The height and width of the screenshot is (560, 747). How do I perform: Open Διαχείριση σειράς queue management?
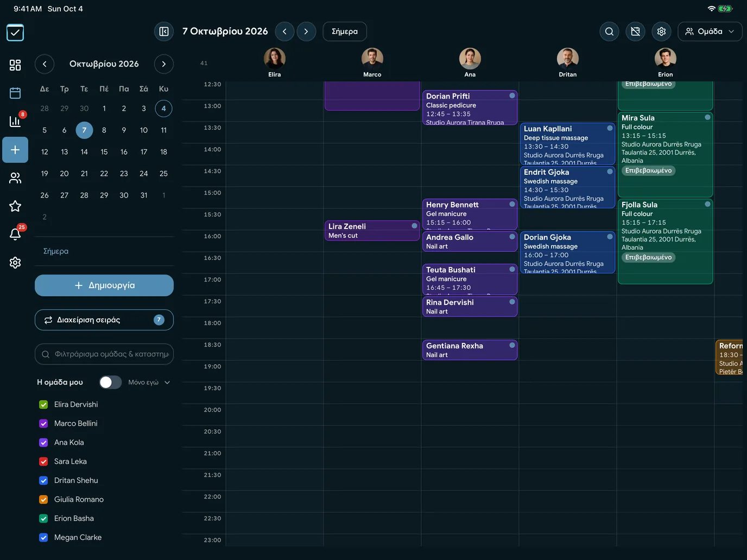pyautogui.click(x=104, y=320)
